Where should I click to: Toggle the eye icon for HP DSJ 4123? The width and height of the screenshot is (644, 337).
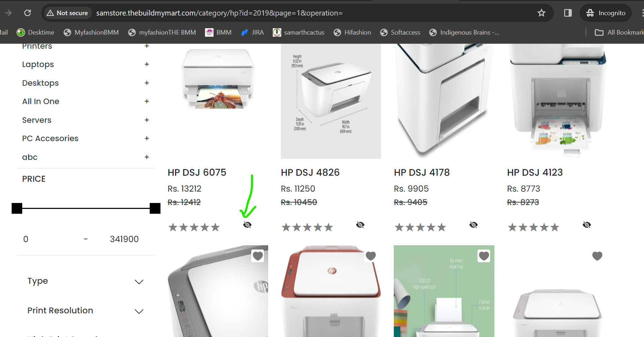pyautogui.click(x=587, y=225)
